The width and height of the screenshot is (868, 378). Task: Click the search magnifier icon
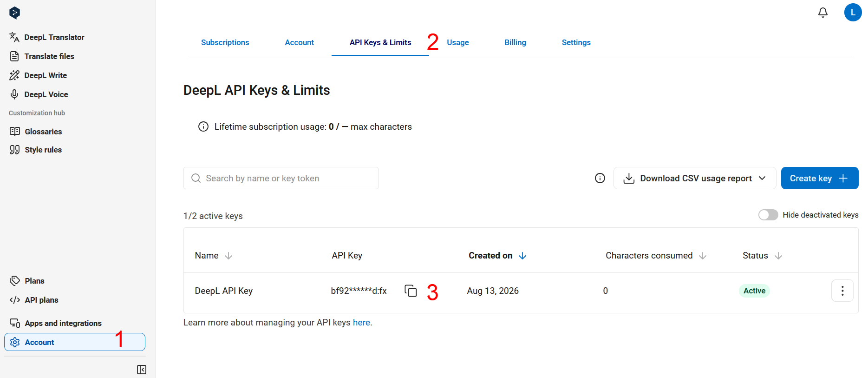(196, 179)
